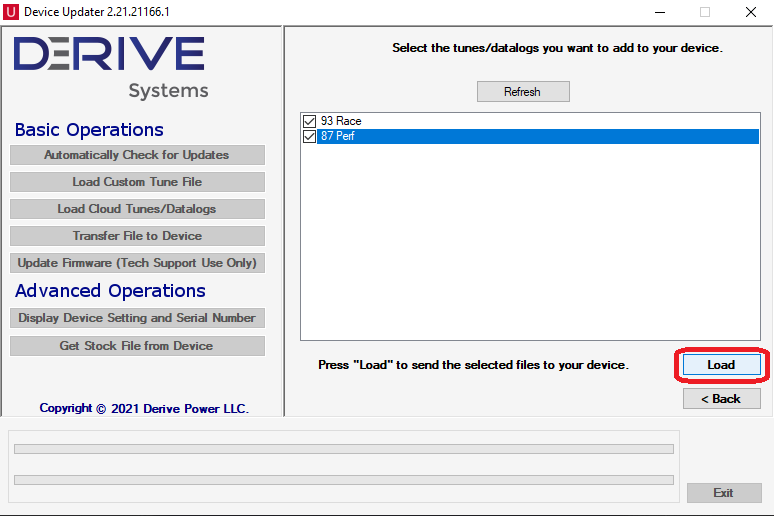Go back with the < Back button
The width and height of the screenshot is (774, 516).
click(x=722, y=398)
